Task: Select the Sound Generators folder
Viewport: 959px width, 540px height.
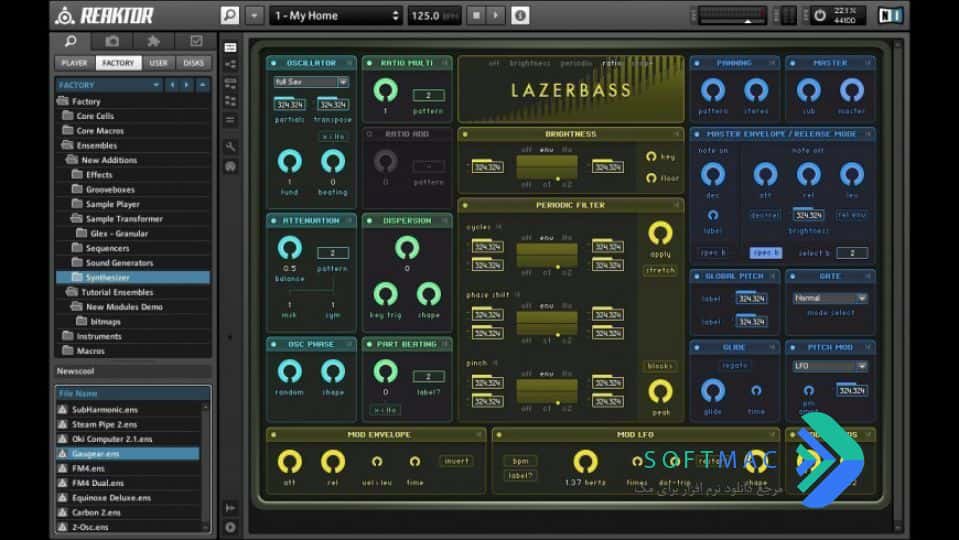Action: (x=119, y=262)
